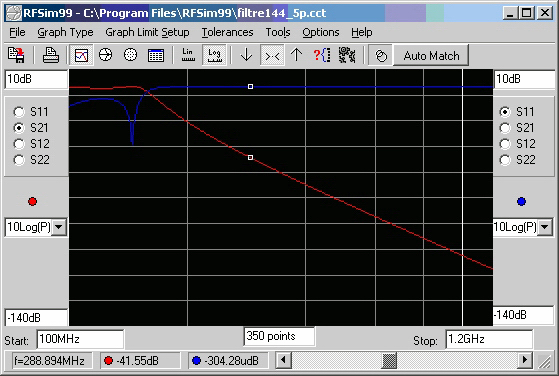Screen dimensions: 559x376
Task: Click the f=288.894MHz status readout
Action: (52, 361)
